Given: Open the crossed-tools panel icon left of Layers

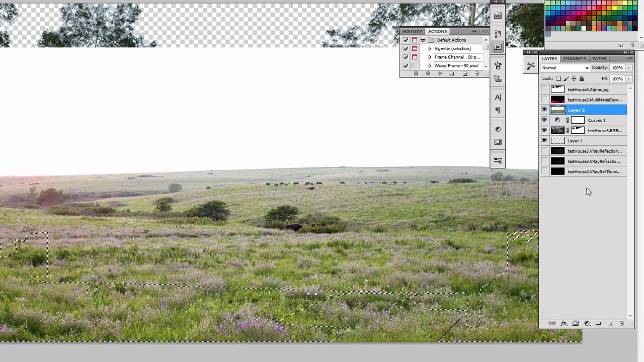Looking at the screenshot, I should pos(531,66).
